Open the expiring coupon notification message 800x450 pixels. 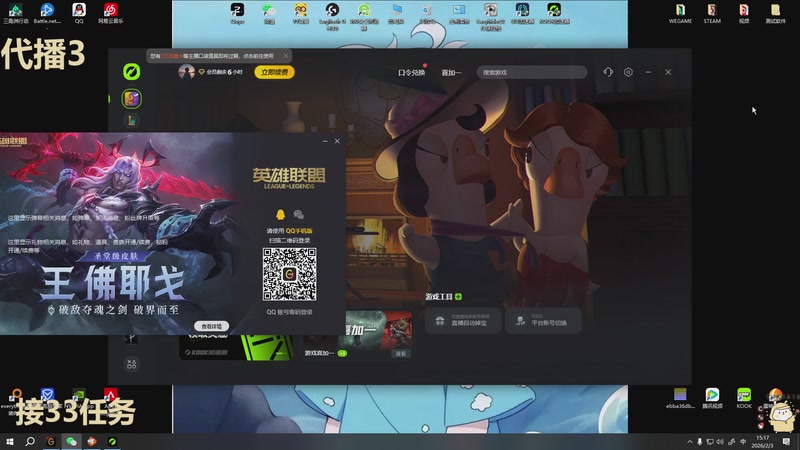click(x=212, y=56)
